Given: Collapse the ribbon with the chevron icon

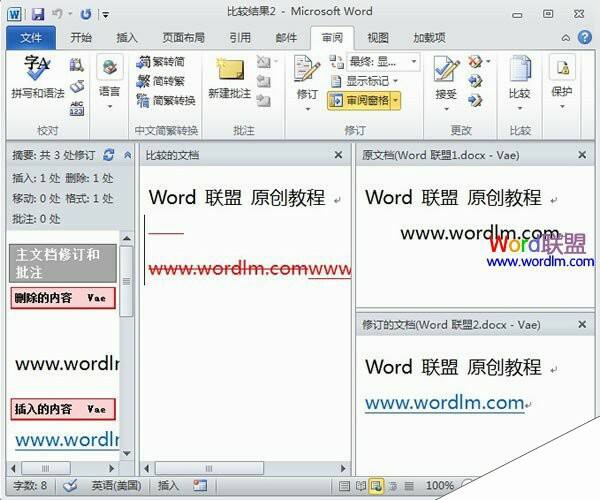Looking at the screenshot, I should pyautogui.click(x=566, y=38).
